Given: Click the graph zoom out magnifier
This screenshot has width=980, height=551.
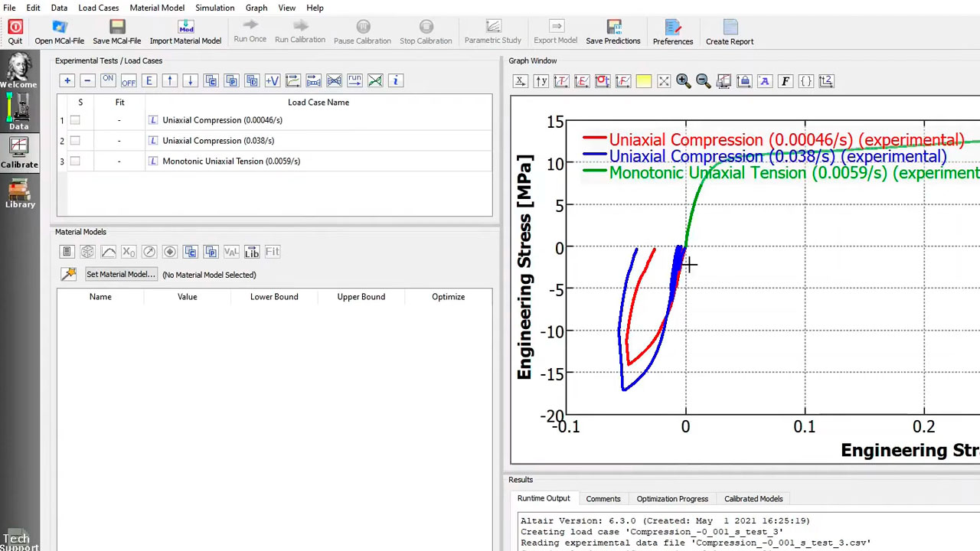Looking at the screenshot, I should point(703,81).
